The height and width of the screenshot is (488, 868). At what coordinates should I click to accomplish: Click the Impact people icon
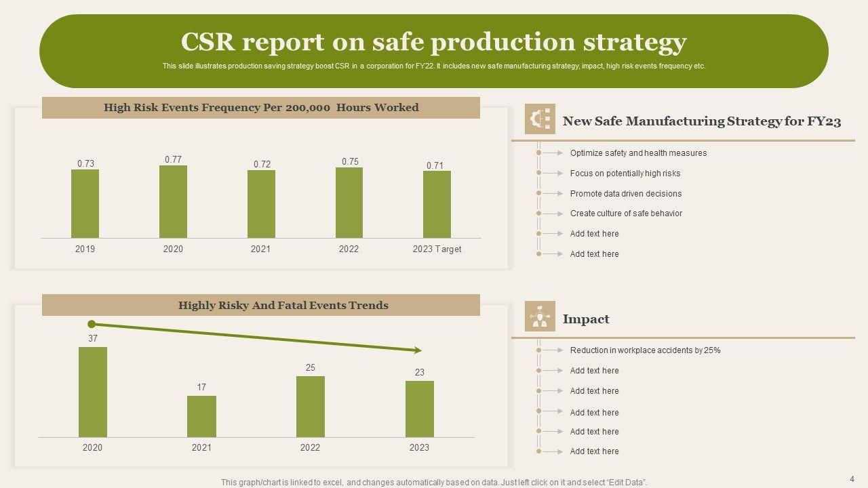pyautogui.click(x=540, y=317)
